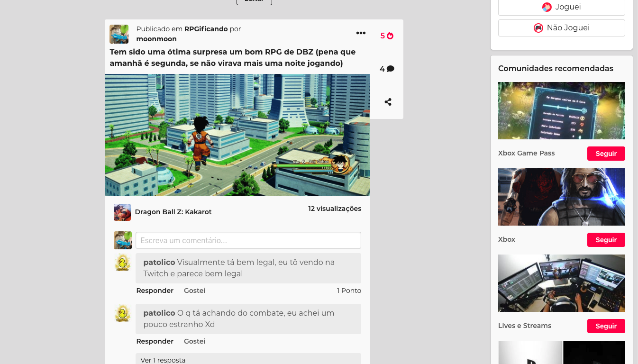Open the Xbox community Cyberpunk thumbnail
The height and width of the screenshot is (364, 638).
[562, 197]
